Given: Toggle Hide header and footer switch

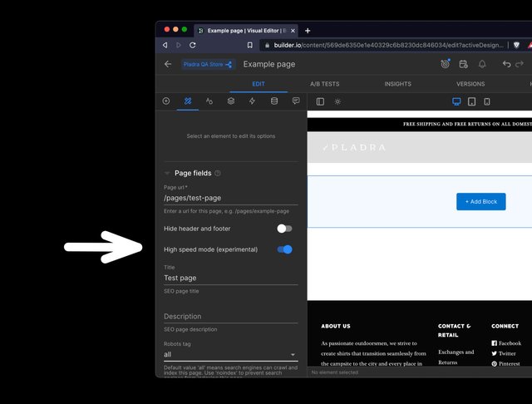Looking at the screenshot, I should (284, 229).
